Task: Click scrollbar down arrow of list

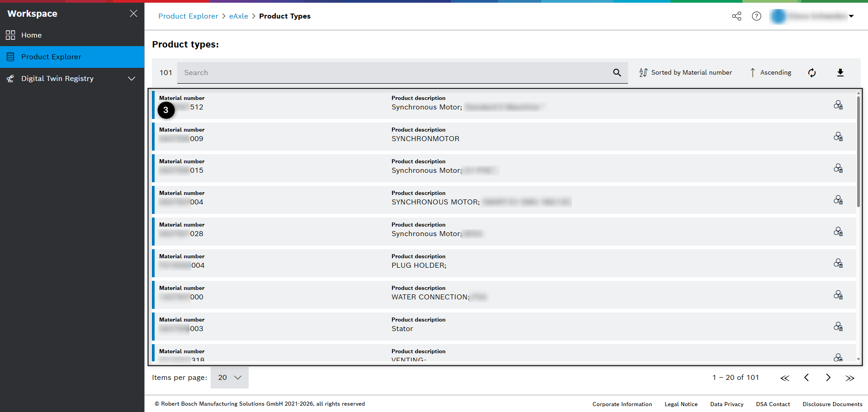Action: point(859,359)
